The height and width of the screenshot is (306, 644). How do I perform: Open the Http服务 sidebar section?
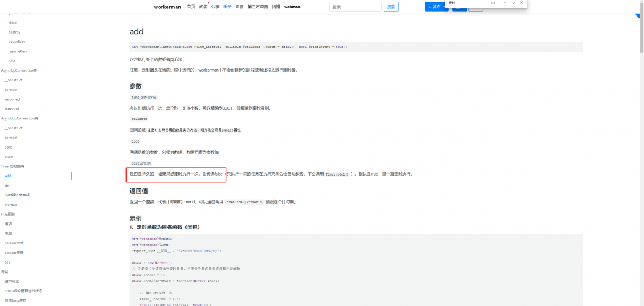(8, 214)
